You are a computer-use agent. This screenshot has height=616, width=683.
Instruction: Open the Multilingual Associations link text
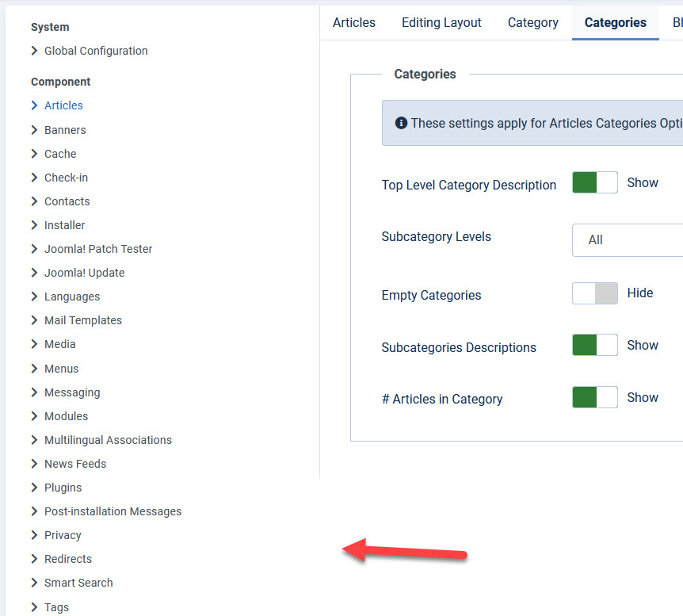click(108, 440)
